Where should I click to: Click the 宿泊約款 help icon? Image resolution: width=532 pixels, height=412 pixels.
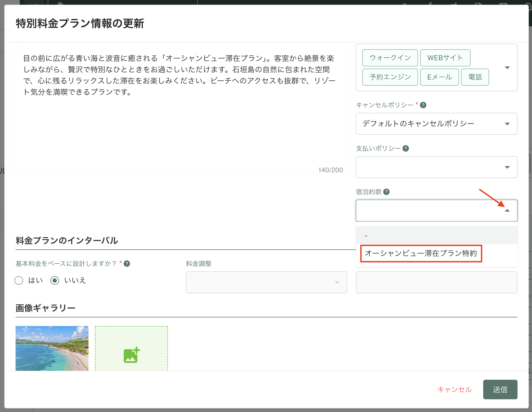tap(386, 192)
